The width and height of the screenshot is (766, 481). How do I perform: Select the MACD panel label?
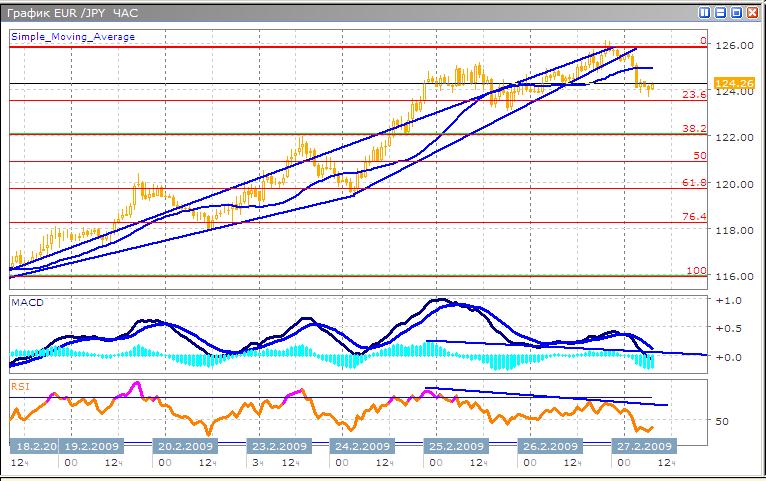25,301
